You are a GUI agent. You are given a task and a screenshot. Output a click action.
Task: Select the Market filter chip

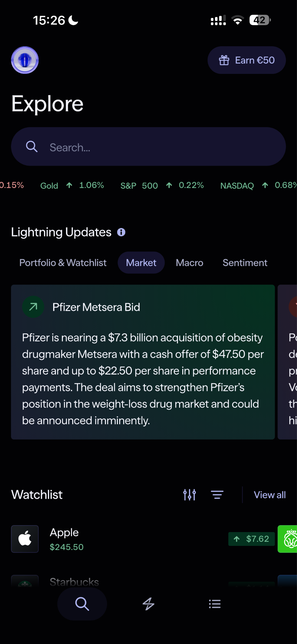tap(141, 263)
